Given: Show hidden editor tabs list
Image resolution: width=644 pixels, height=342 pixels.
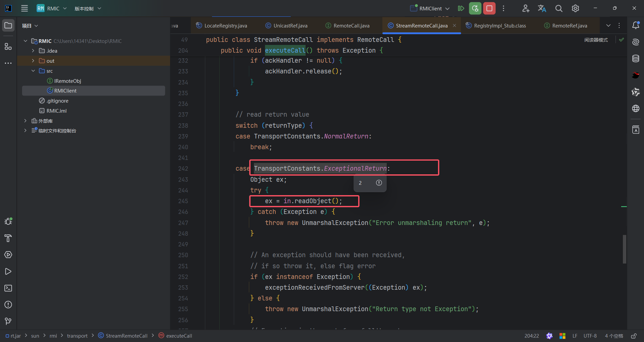Looking at the screenshot, I should [x=608, y=25].
